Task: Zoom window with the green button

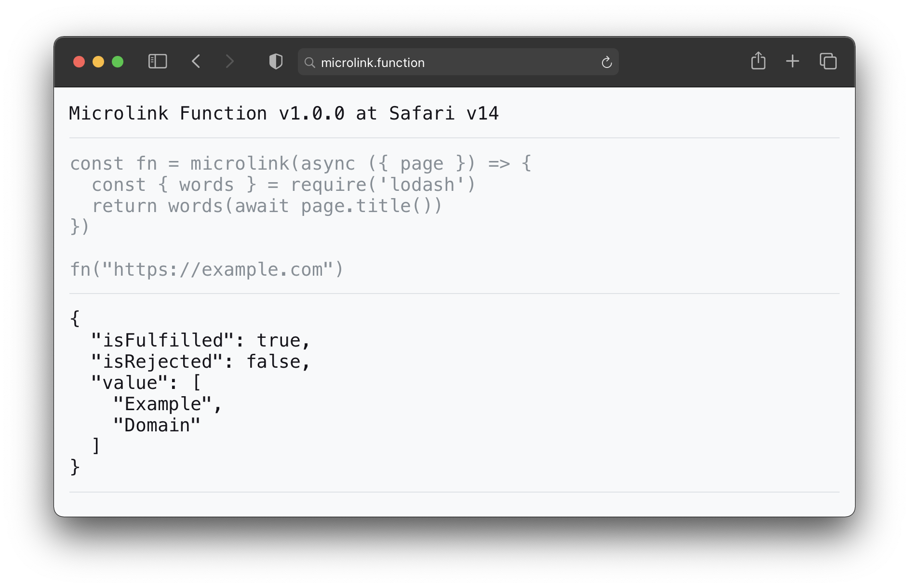Action: pyautogui.click(x=118, y=62)
